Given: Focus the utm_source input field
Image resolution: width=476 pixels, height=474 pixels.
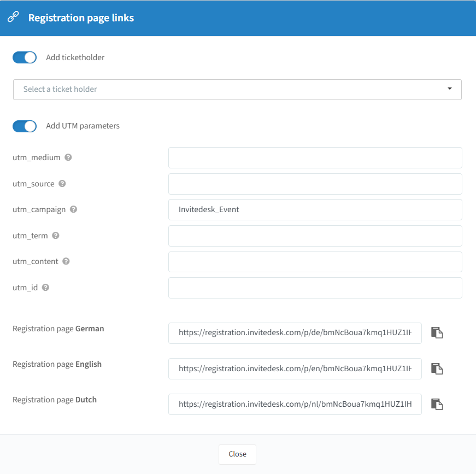Looking at the screenshot, I should (315, 184).
